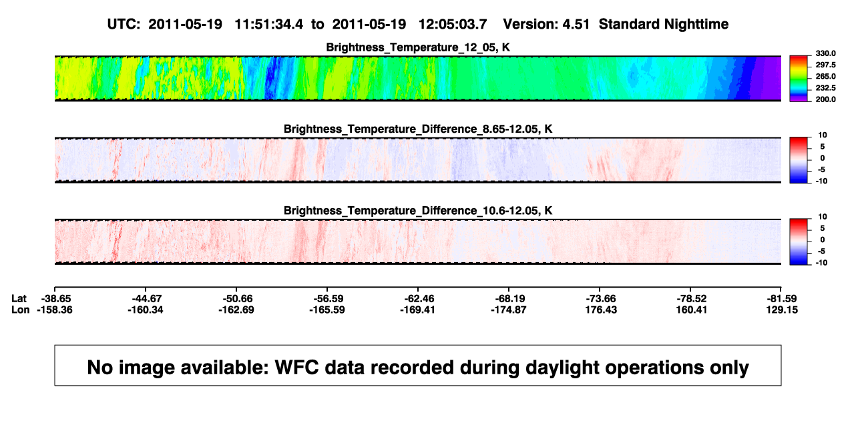Select the title Brightness_Temperature_Difference_8.65-12.05, K
The height and width of the screenshot is (445, 868).
[x=418, y=129]
